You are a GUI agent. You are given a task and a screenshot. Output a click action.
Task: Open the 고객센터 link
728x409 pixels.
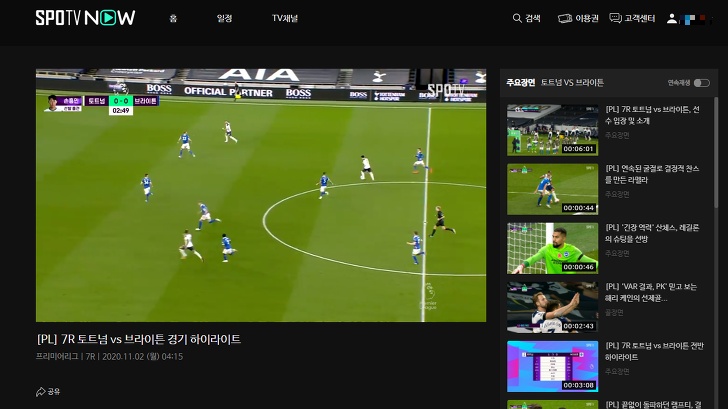(639, 18)
